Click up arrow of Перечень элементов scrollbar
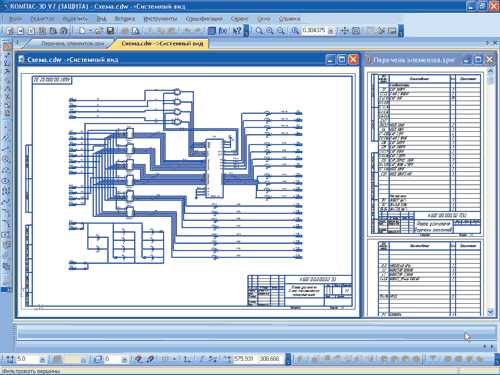The image size is (500, 375). tap(490, 71)
